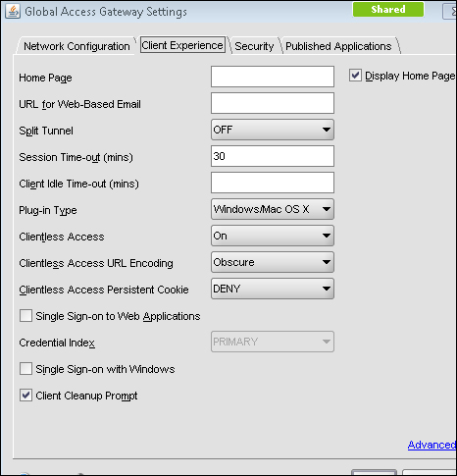This screenshot has width=457, height=476.
Task: Click the Home Page text field
Action: tap(273, 77)
